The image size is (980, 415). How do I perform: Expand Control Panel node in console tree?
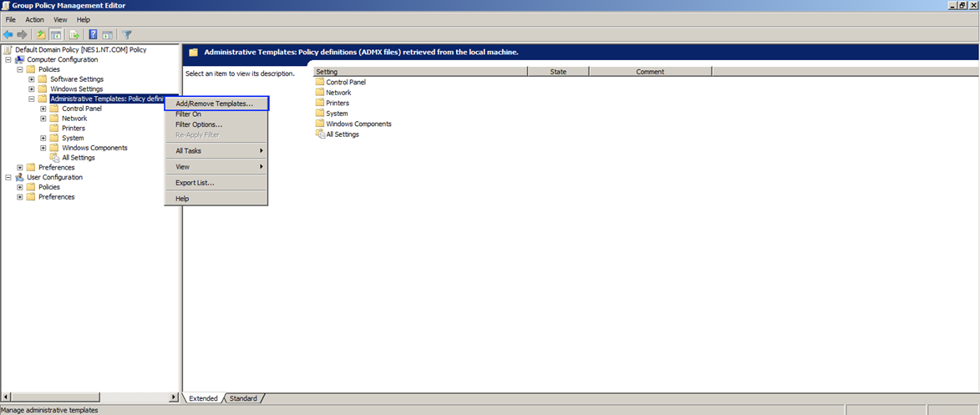pyautogui.click(x=43, y=109)
